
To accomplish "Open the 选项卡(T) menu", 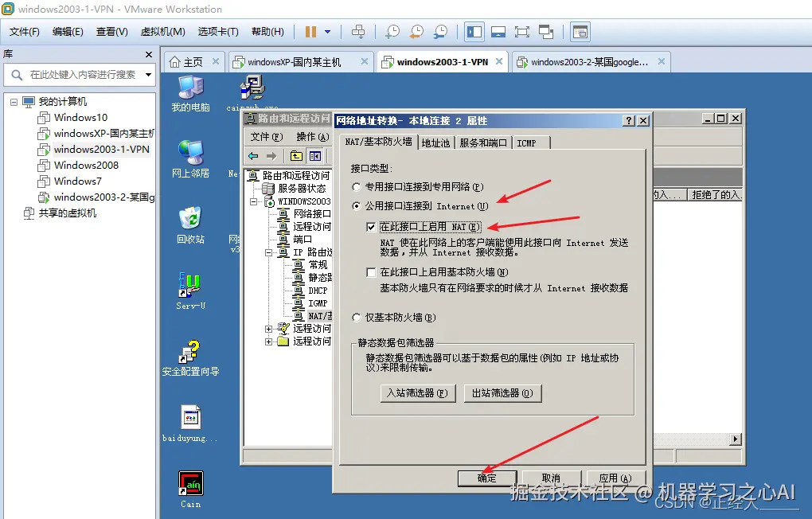I will (218, 32).
